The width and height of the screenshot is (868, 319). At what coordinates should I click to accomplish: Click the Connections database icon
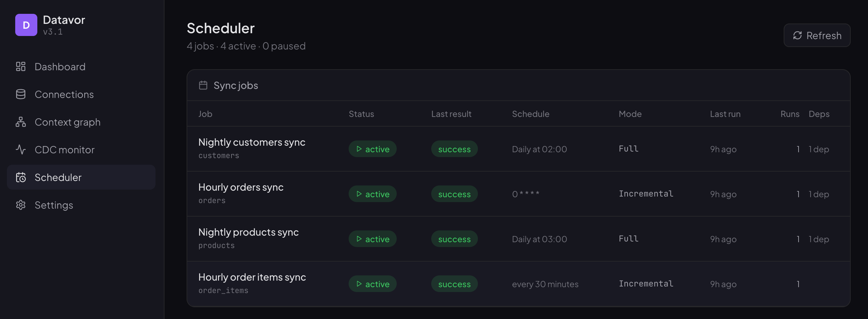click(21, 94)
